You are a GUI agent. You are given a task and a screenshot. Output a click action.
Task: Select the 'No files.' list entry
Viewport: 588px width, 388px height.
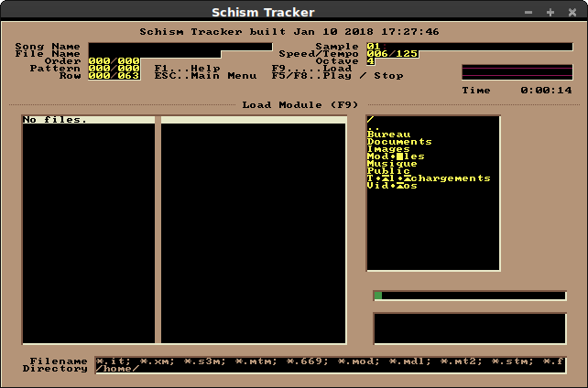89,120
